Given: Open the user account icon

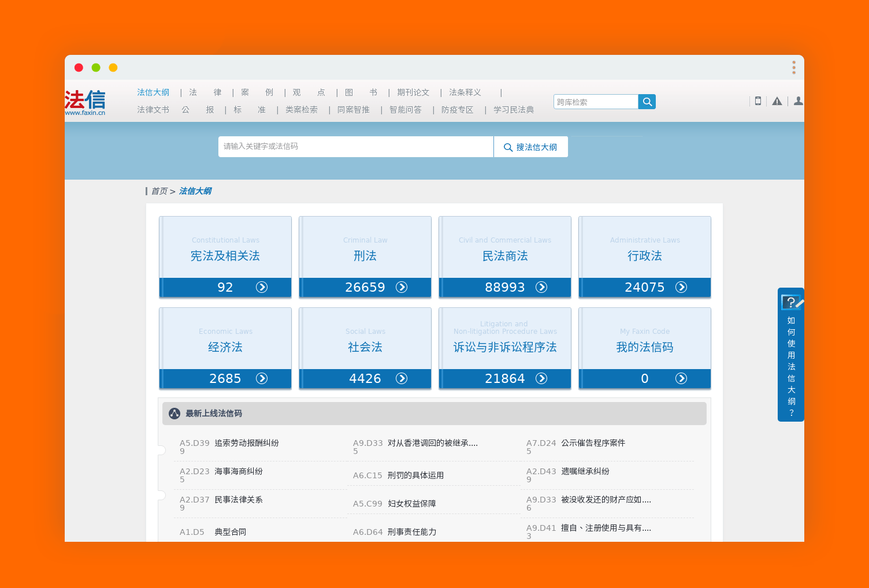Looking at the screenshot, I should point(799,101).
